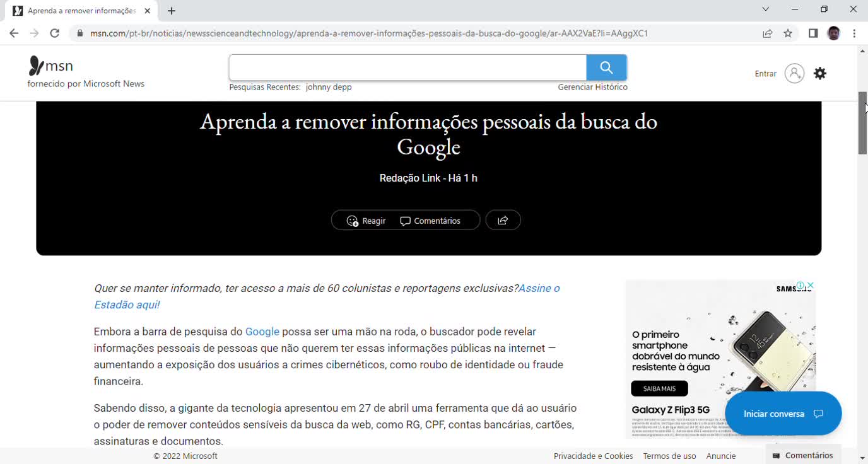Click the ad info icon
Viewport: 868px width, 464px height.
(801, 286)
